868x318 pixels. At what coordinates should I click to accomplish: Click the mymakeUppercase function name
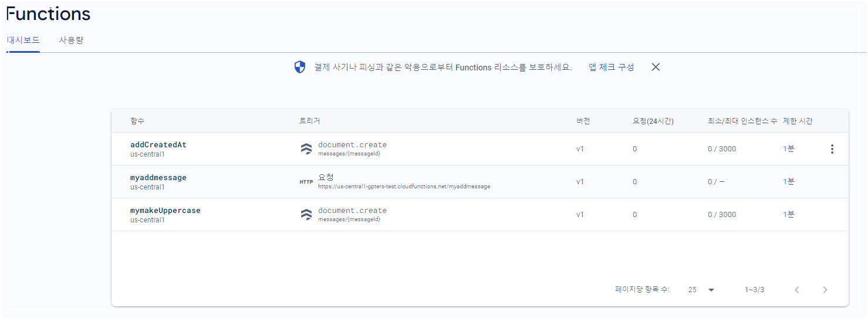coord(166,210)
